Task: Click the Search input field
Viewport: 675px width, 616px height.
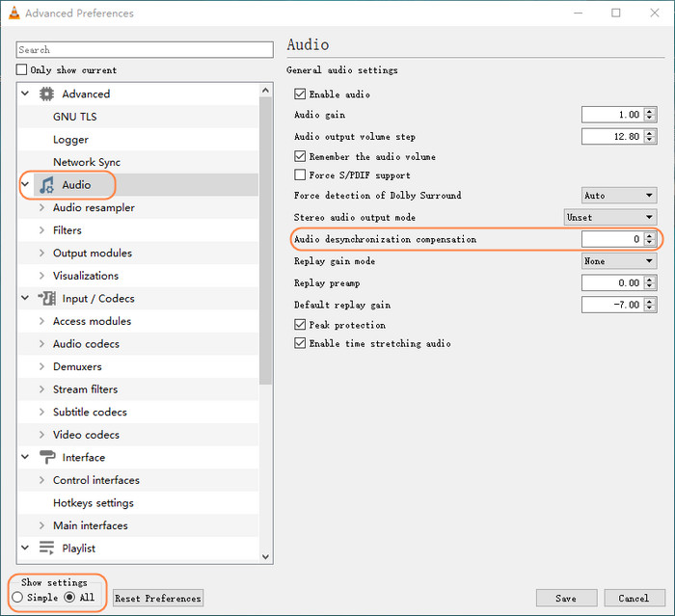Action: point(145,49)
